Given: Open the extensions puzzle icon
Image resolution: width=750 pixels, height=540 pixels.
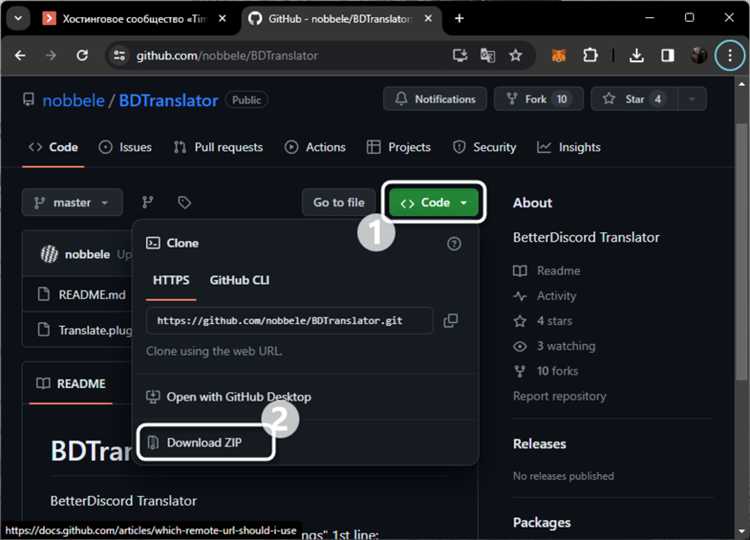Looking at the screenshot, I should click(590, 55).
